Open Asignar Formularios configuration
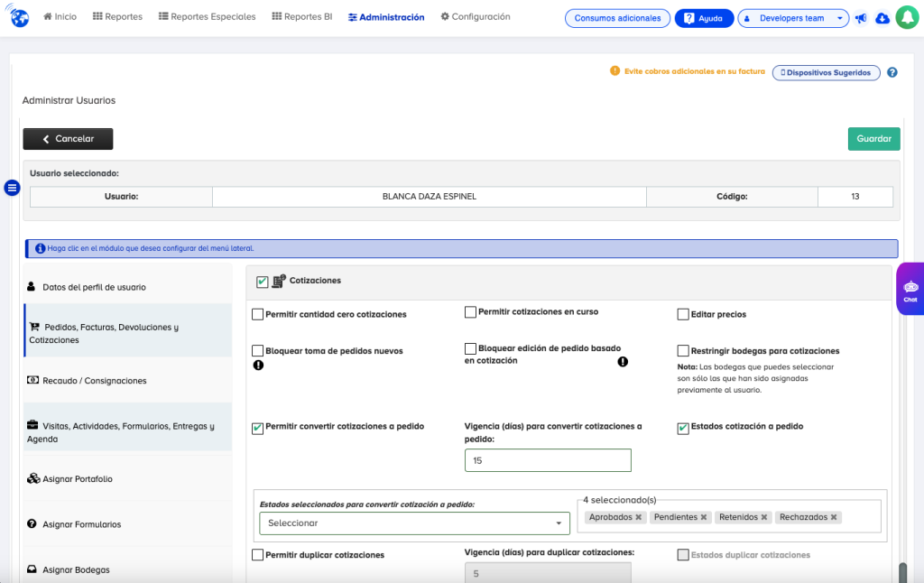The width and height of the screenshot is (924, 583). click(x=83, y=524)
